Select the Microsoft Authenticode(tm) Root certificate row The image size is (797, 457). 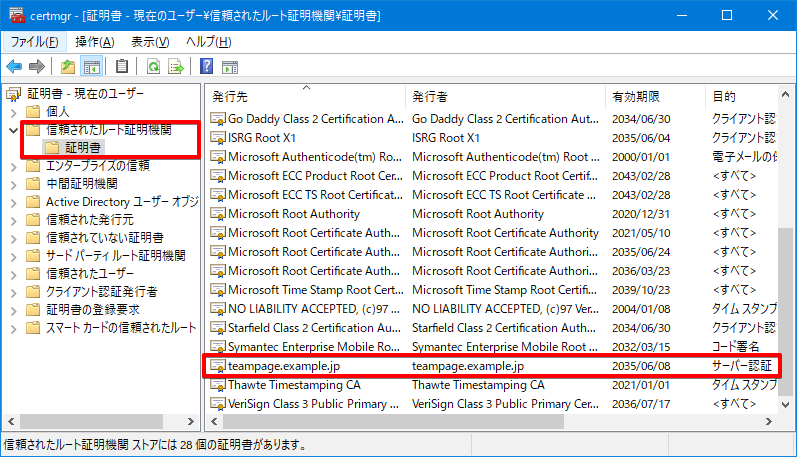pos(493,157)
